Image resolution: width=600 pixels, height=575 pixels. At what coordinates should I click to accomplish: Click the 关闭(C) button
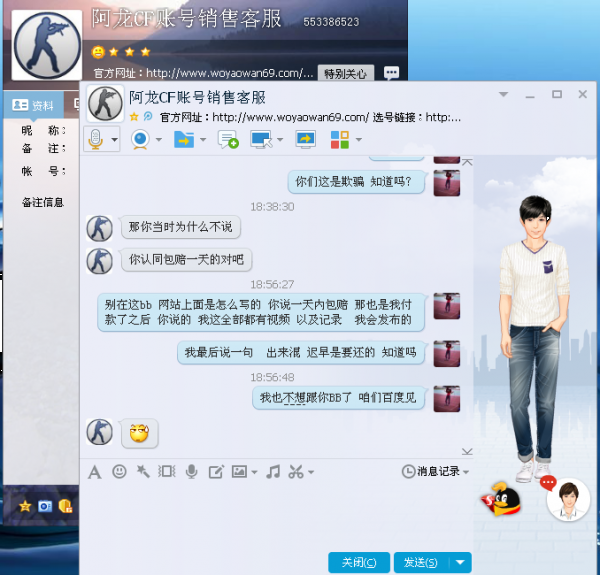359,562
